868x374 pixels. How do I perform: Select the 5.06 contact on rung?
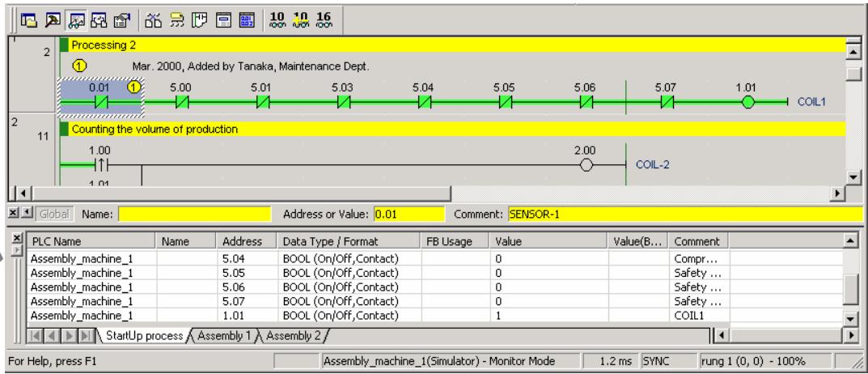tap(586, 102)
